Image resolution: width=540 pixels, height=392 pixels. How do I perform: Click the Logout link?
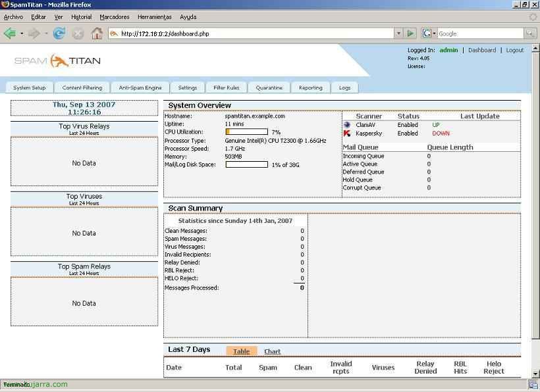(x=515, y=50)
